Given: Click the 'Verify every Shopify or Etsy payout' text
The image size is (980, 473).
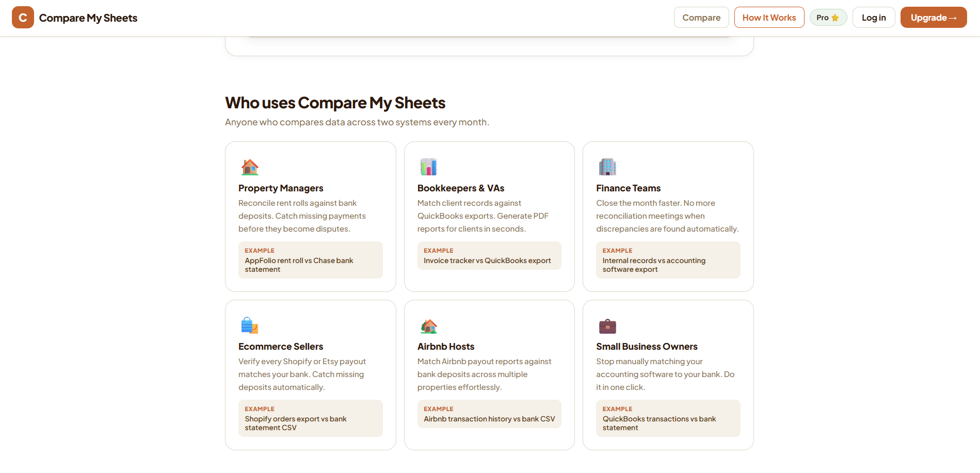Looking at the screenshot, I should pos(302,374).
